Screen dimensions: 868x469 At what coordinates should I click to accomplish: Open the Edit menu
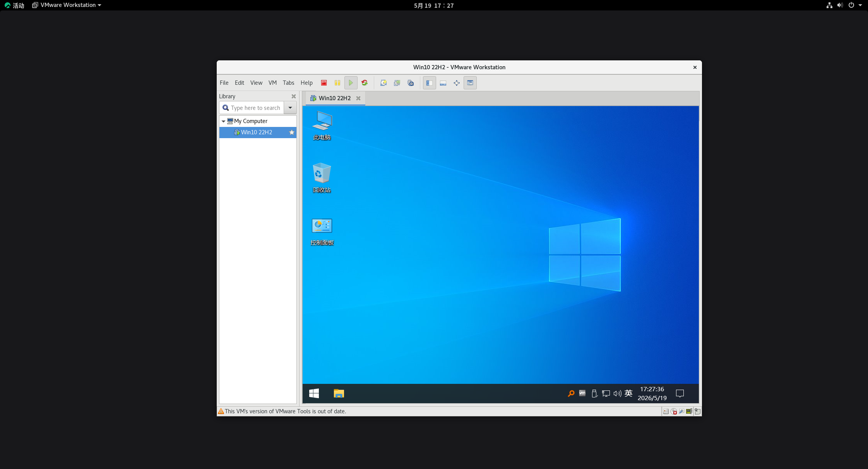(x=240, y=83)
